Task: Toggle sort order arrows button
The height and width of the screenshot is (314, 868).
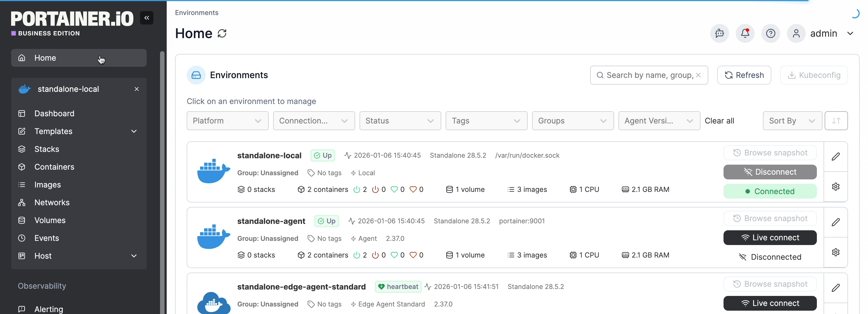Action: pyautogui.click(x=836, y=121)
